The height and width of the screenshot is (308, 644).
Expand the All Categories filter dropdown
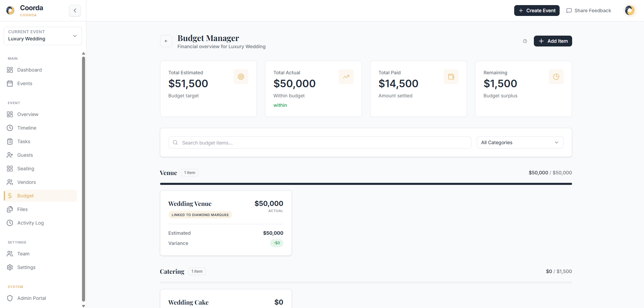tap(520, 142)
